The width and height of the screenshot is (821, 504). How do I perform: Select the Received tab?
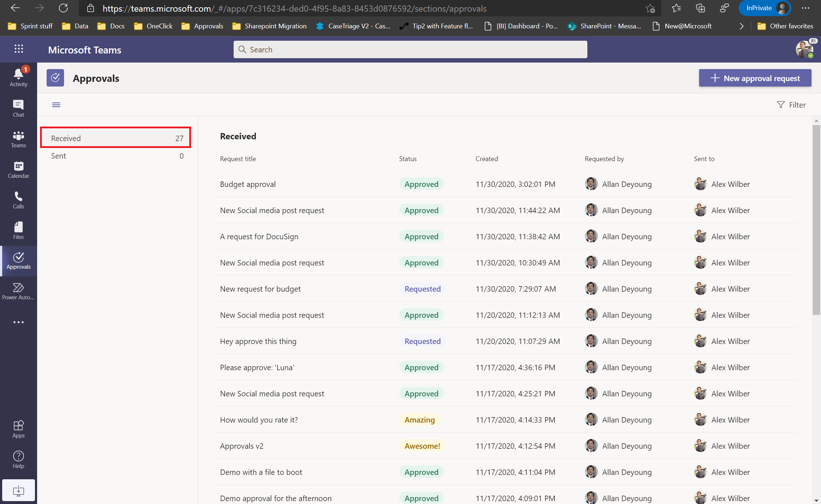(115, 138)
